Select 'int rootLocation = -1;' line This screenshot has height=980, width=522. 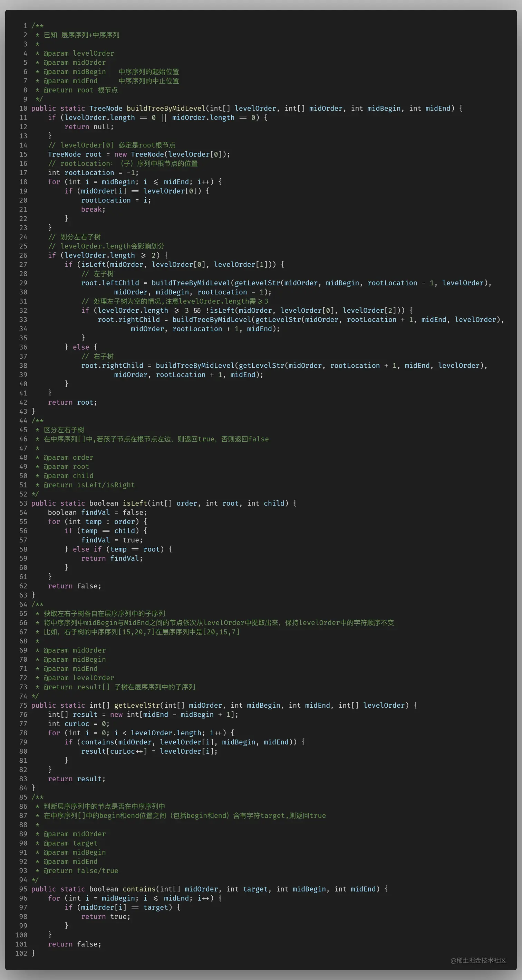[x=93, y=173]
